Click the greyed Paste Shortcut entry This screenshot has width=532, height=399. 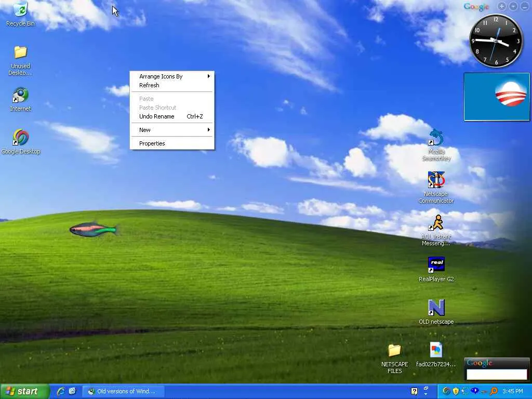pos(172,108)
